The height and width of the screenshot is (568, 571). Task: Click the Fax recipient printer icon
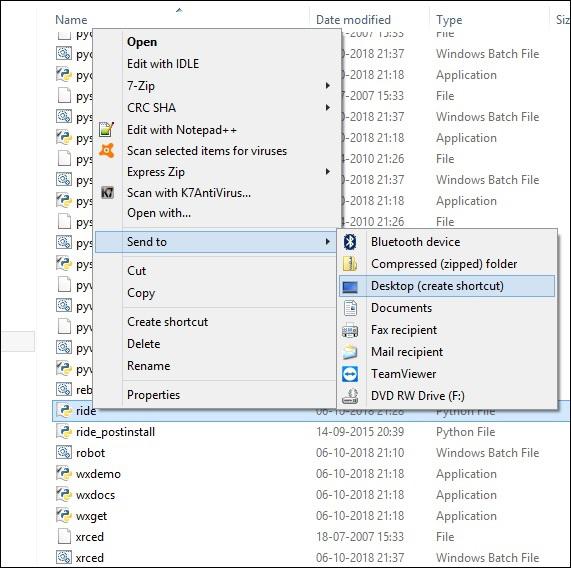pos(350,330)
